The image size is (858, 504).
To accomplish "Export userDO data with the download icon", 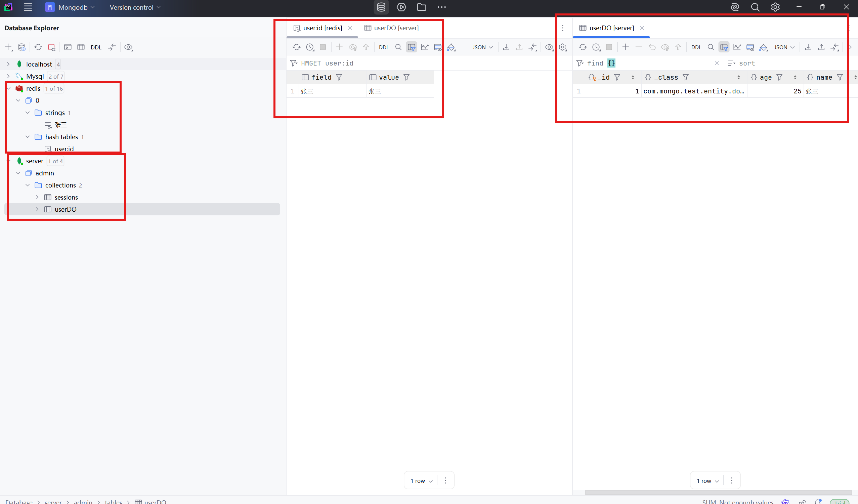I will click(x=808, y=47).
